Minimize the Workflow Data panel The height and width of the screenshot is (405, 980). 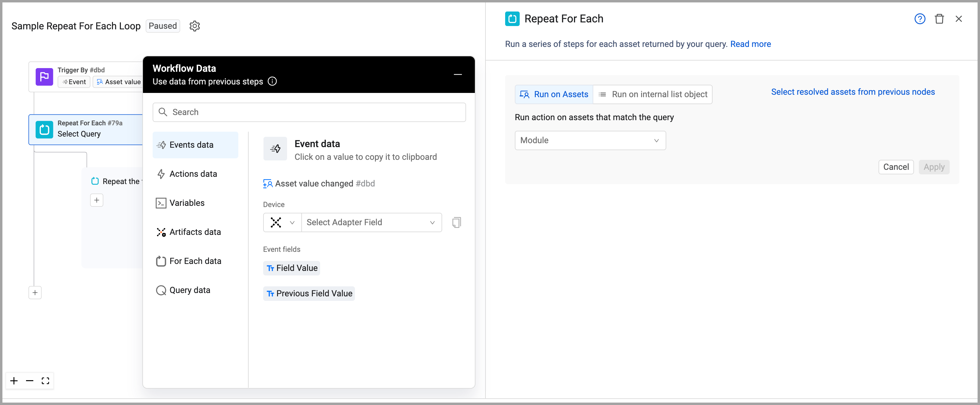pos(458,74)
